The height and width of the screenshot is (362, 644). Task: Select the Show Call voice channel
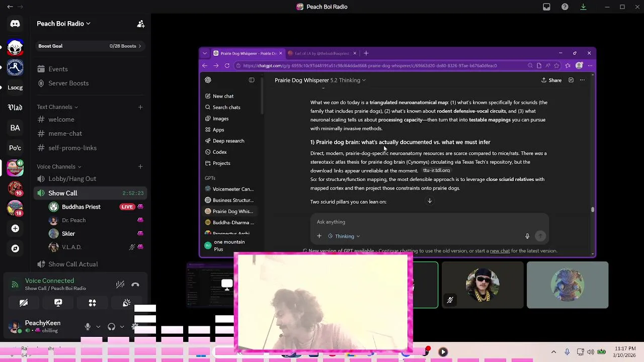91,193
